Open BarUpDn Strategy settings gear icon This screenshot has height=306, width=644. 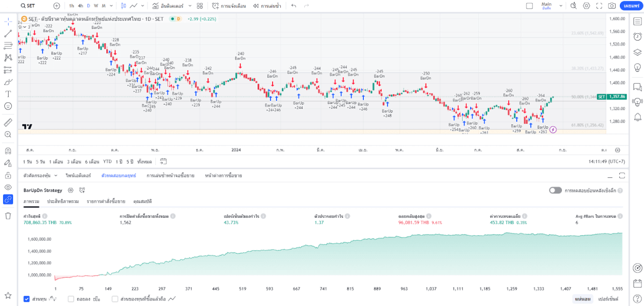click(x=70, y=190)
